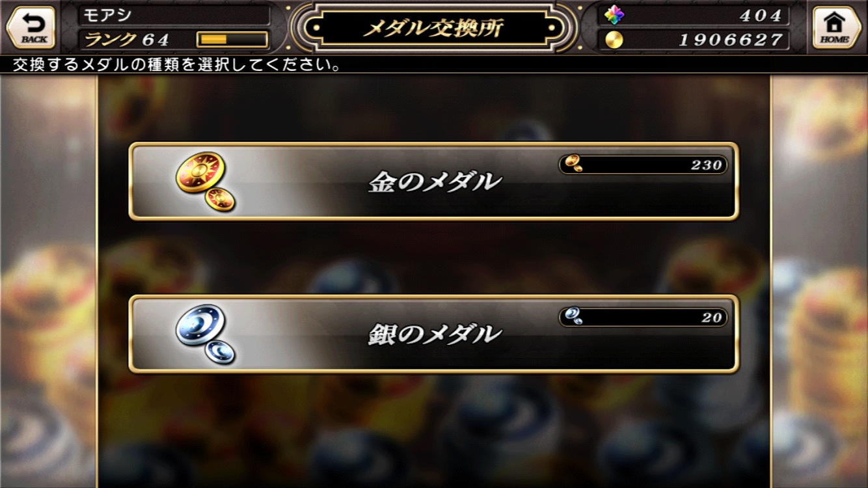
Task: Tap gem count 404 field
Action: 694,15
